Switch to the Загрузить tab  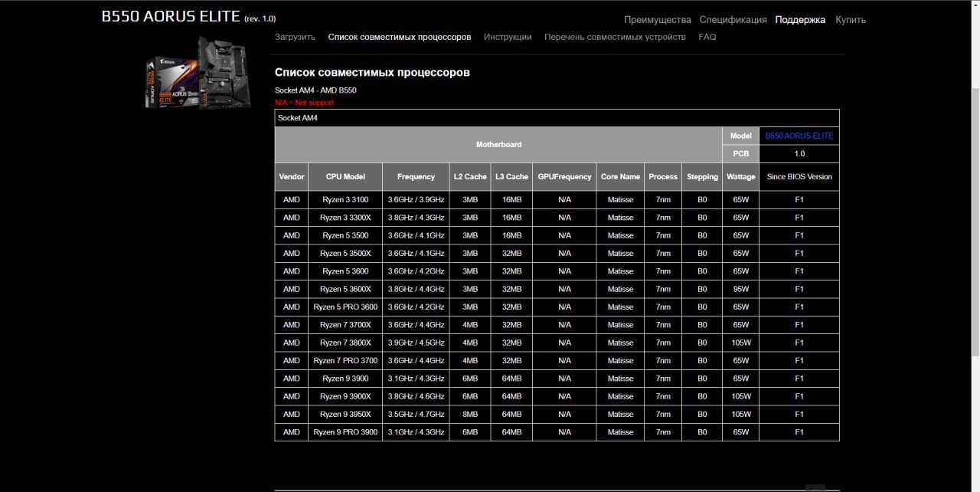click(295, 37)
